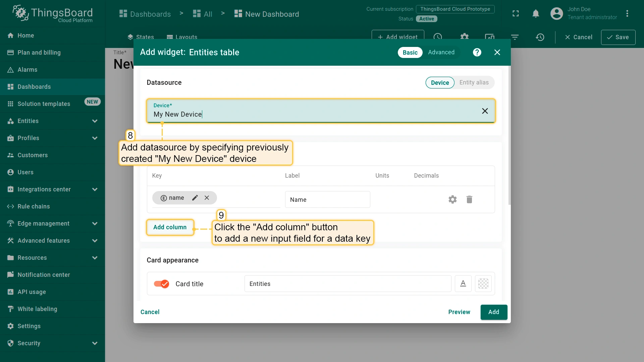The height and width of the screenshot is (362, 644).
Task: Open card title color swatch picker
Action: coord(483,284)
